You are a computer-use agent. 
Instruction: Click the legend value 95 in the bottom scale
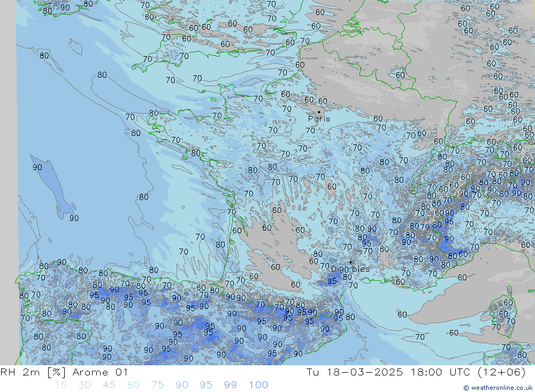(x=206, y=385)
